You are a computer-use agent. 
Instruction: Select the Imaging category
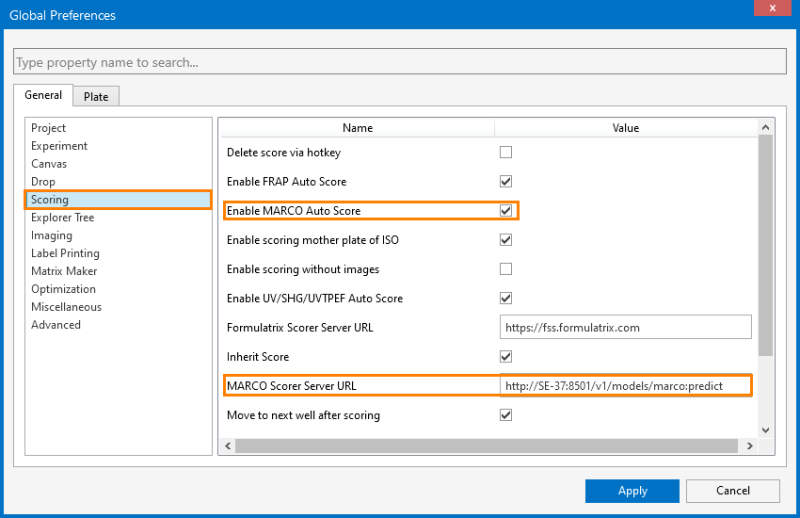tap(51, 236)
